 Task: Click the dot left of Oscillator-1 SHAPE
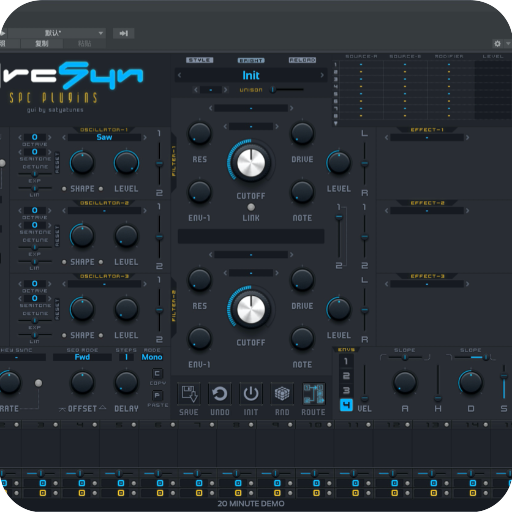click(x=64, y=189)
